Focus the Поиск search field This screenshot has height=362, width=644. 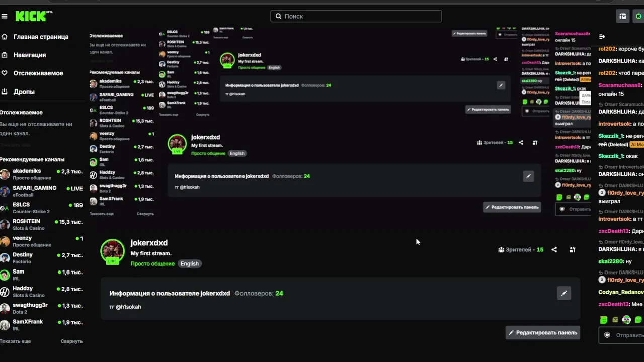(x=356, y=16)
